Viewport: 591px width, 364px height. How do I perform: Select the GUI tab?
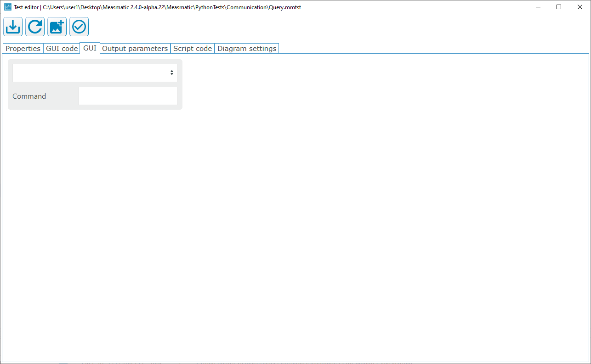click(x=90, y=48)
